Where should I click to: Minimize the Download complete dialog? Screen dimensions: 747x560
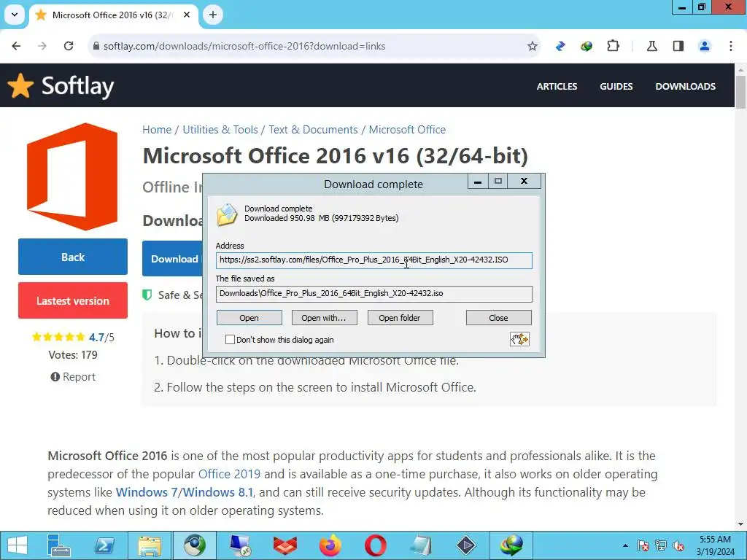coord(477,181)
